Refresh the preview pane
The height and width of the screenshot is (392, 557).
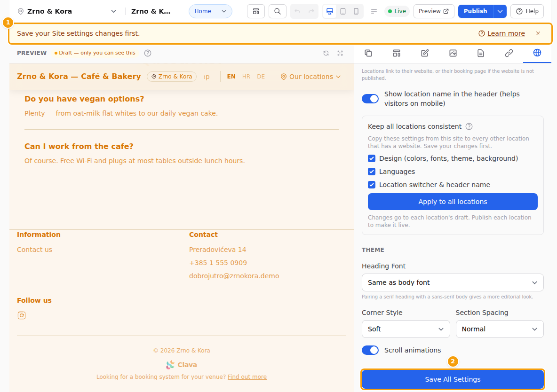[326, 53]
